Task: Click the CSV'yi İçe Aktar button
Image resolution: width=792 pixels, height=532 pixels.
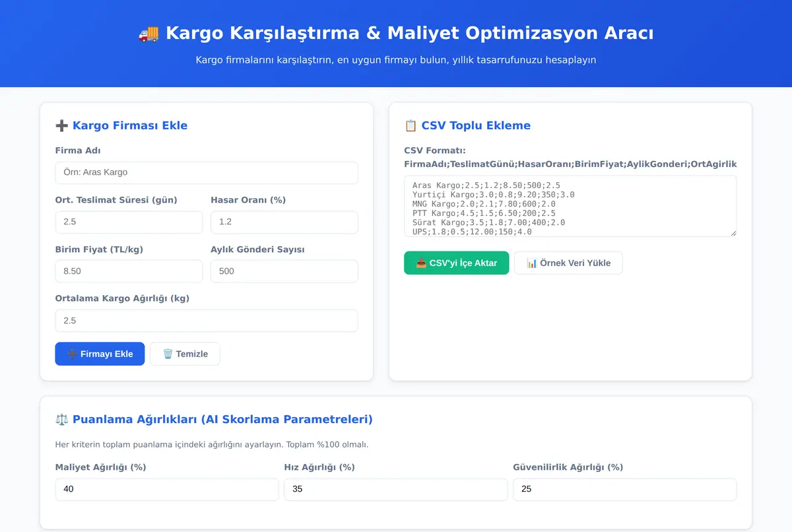Action: pyautogui.click(x=457, y=263)
